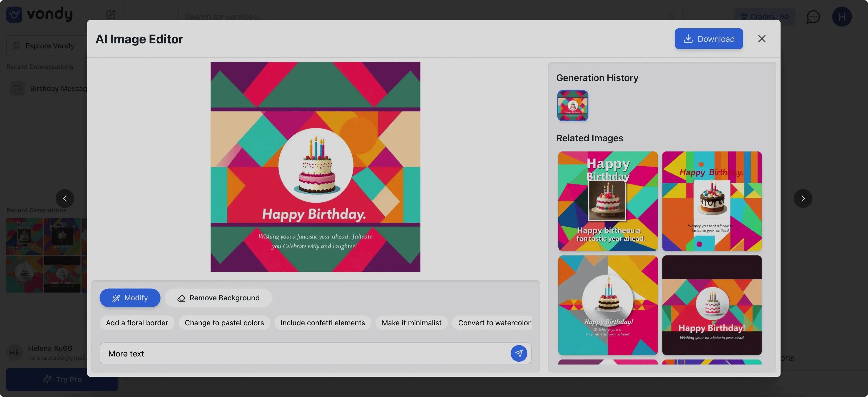Click the AI Image Editor title
Screen dimensions: 868x397
pyautogui.click(x=139, y=39)
